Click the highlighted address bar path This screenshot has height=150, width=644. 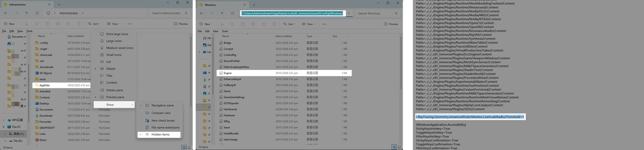click(x=292, y=13)
